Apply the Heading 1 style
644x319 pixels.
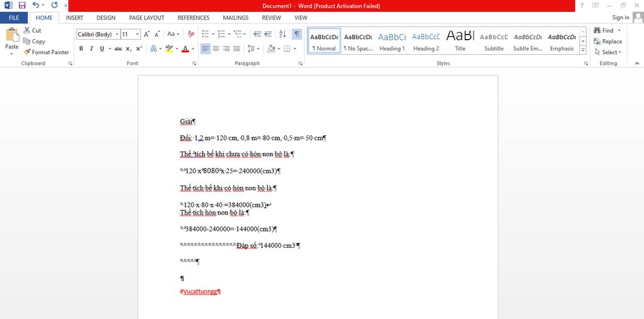pos(392,41)
